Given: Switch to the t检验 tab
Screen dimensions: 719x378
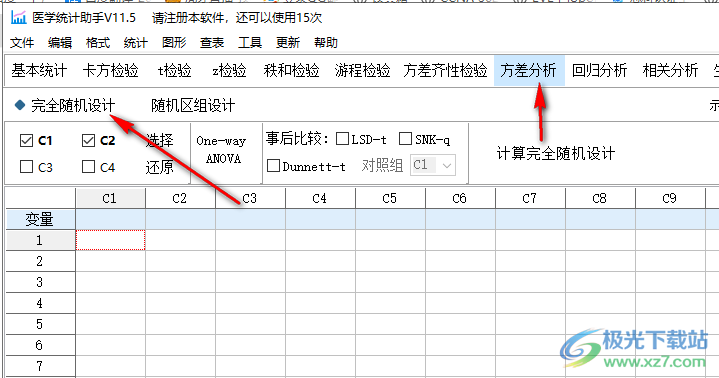Looking at the screenshot, I should [x=174, y=71].
